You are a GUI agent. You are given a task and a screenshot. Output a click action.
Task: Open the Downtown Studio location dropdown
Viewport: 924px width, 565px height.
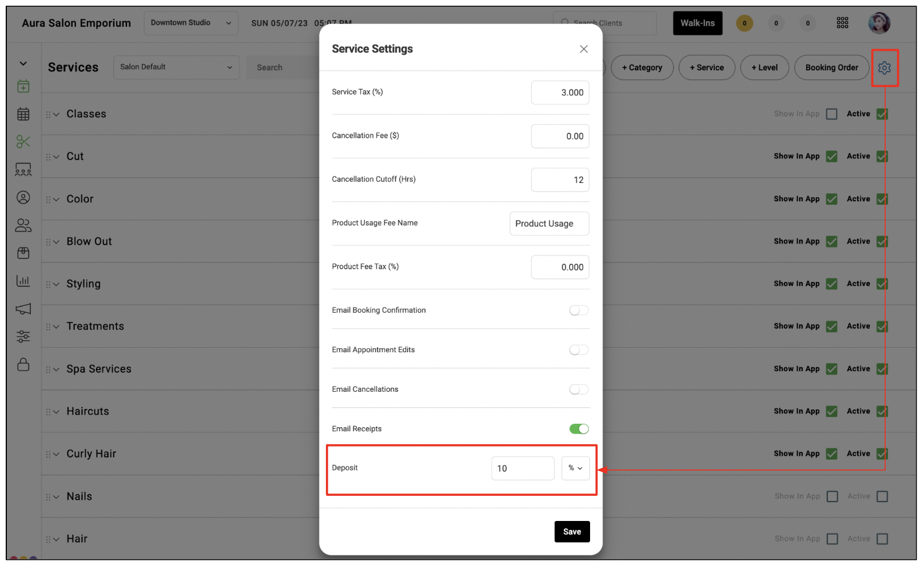191,23
